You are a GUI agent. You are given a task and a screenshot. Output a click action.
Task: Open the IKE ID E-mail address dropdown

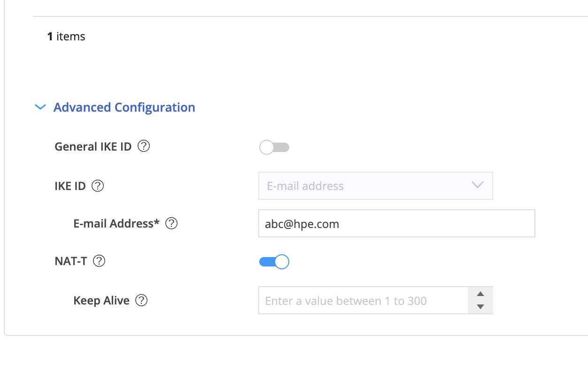pyautogui.click(x=375, y=186)
